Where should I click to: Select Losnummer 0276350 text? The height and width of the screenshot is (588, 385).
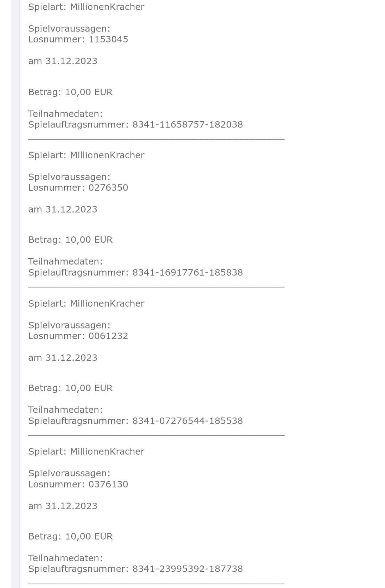tap(78, 188)
